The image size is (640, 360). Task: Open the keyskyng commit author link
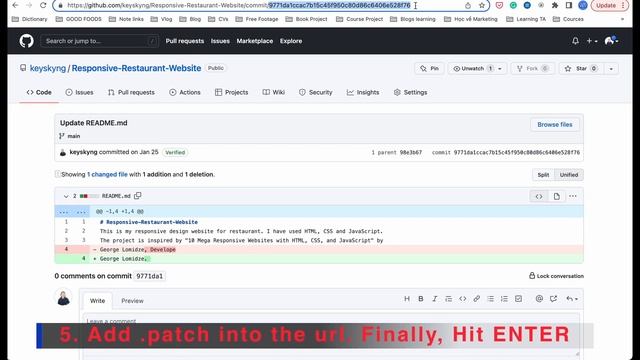(83, 152)
